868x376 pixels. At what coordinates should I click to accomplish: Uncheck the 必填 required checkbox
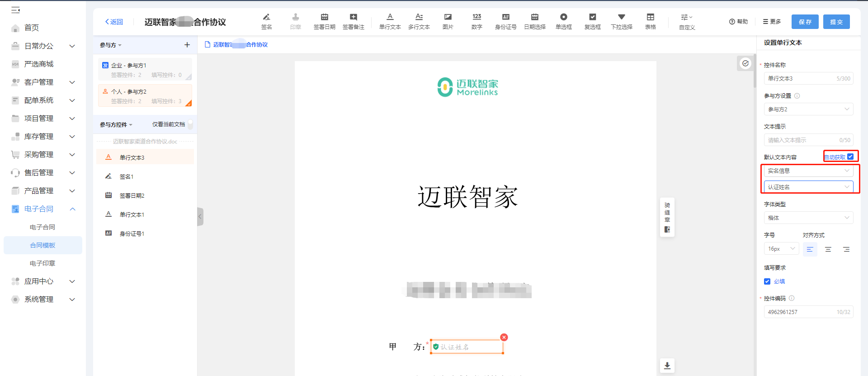pyautogui.click(x=767, y=281)
